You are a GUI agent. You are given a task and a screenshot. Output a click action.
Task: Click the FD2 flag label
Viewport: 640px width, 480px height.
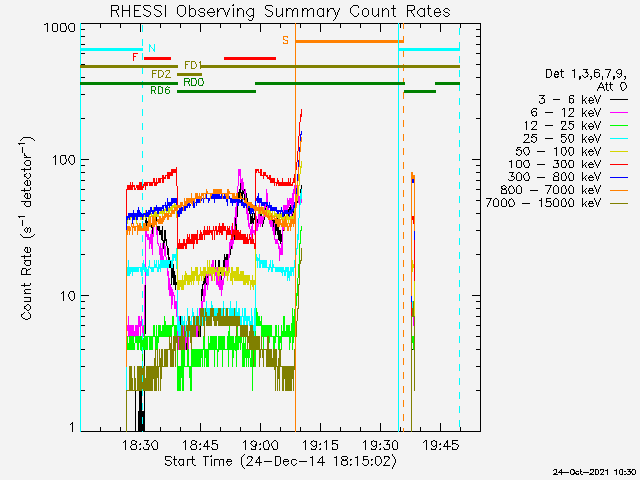pyautogui.click(x=161, y=74)
